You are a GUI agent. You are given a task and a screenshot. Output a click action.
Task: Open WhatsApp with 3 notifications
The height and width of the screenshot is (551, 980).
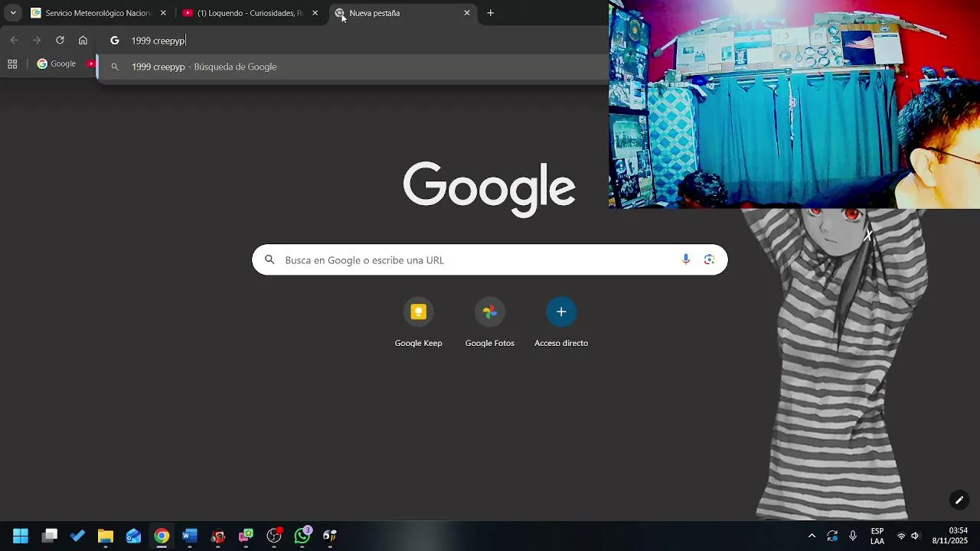tap(302, 536)
